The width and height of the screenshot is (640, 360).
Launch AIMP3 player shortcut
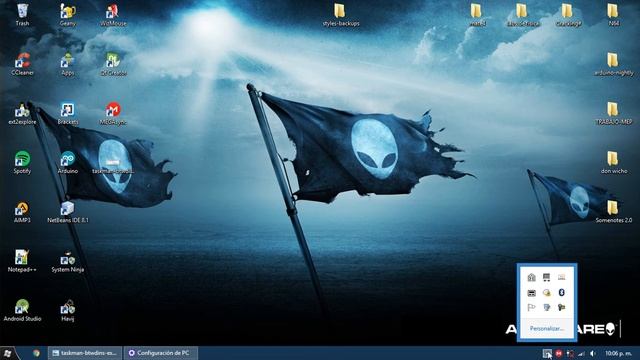click(x=22, y=212)
